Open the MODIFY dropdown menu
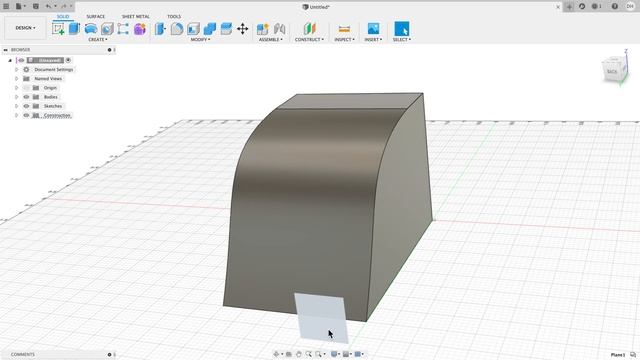640x360 pixels. coord(200,40)
